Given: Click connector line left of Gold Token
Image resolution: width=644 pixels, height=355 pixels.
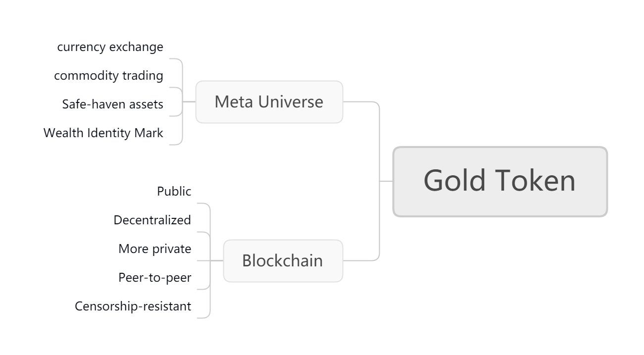Looking at the screenshot, I should pyautogui.click(x=387, y=181).
